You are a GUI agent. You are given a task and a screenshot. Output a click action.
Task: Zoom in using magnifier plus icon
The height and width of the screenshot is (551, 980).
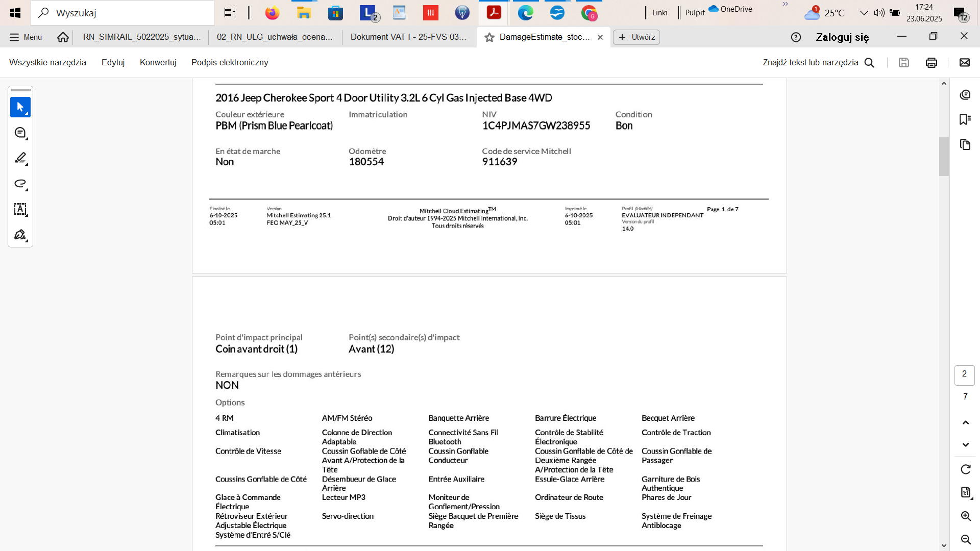966,516
